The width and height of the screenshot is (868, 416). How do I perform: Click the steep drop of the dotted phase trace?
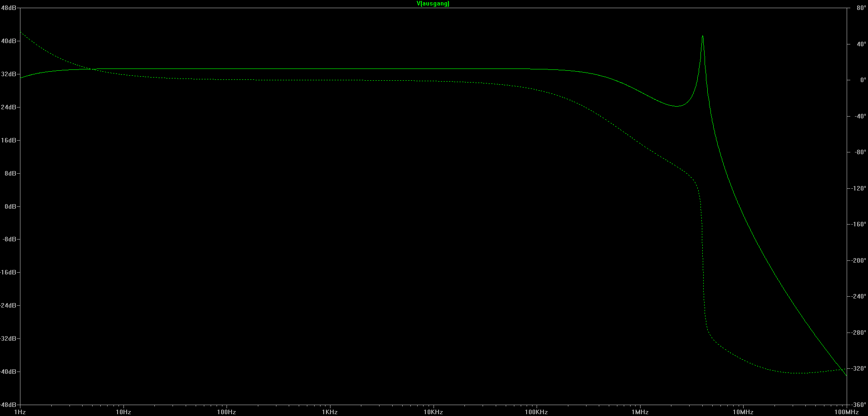(x=703, y=259)
